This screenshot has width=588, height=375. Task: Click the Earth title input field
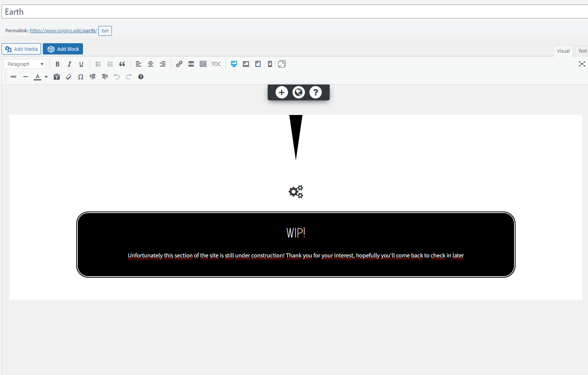(293, 12)
